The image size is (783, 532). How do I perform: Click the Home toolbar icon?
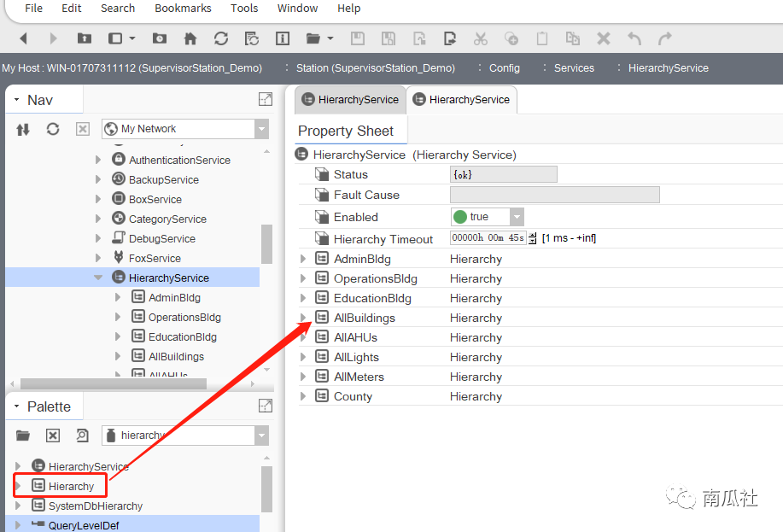point(190,38)
